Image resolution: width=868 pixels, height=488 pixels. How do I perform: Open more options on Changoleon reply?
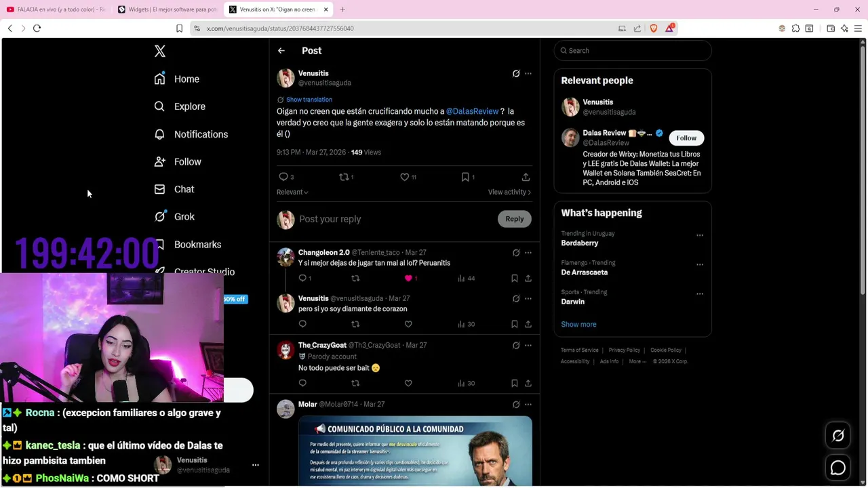click(x=528, y=253)
